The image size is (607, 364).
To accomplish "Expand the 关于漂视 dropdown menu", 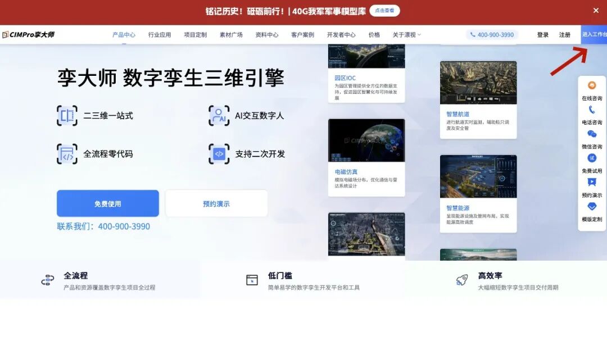I will (406, 35).
